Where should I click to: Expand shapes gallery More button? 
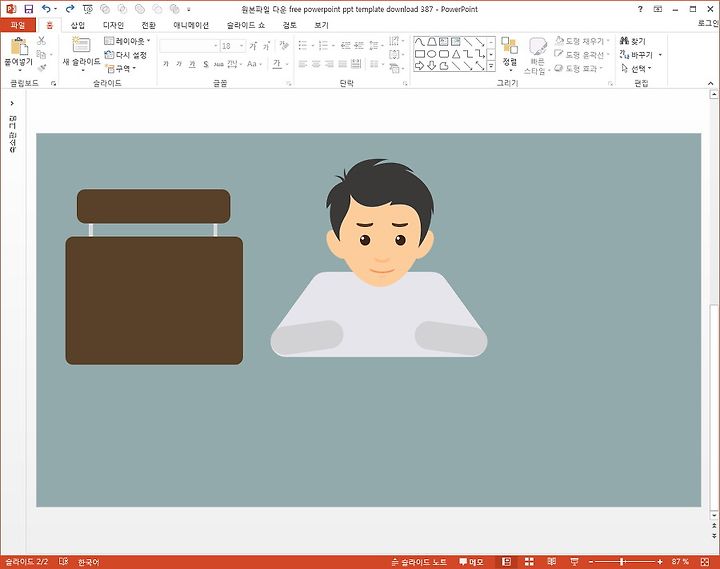pyautogui.click(x=491, y=67)
